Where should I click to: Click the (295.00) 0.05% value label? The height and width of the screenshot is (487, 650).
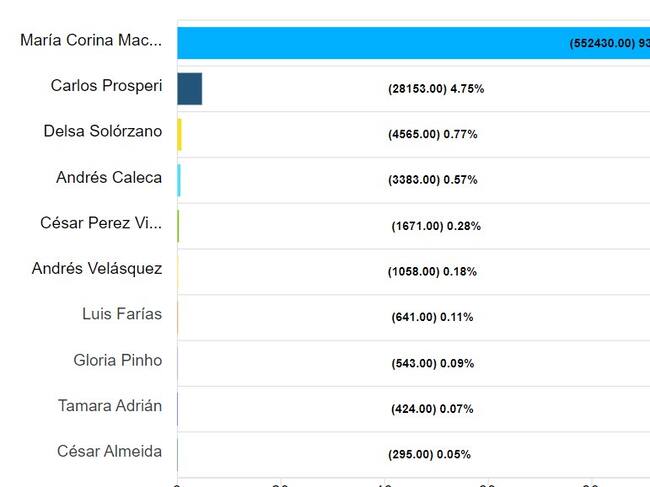click(x=429, y=455)
